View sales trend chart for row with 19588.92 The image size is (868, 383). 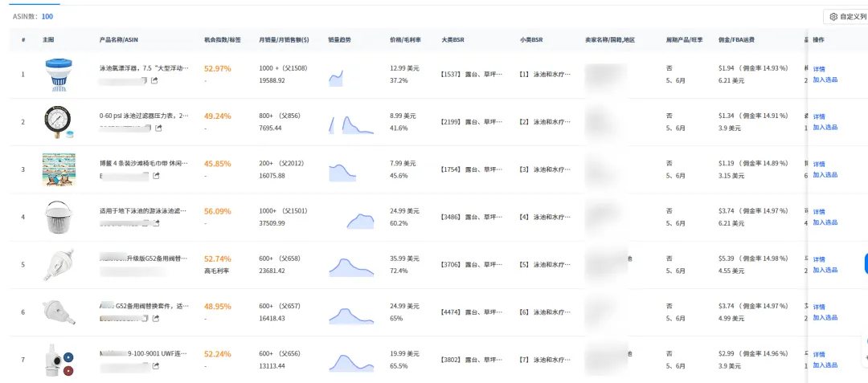coord(336,78)
